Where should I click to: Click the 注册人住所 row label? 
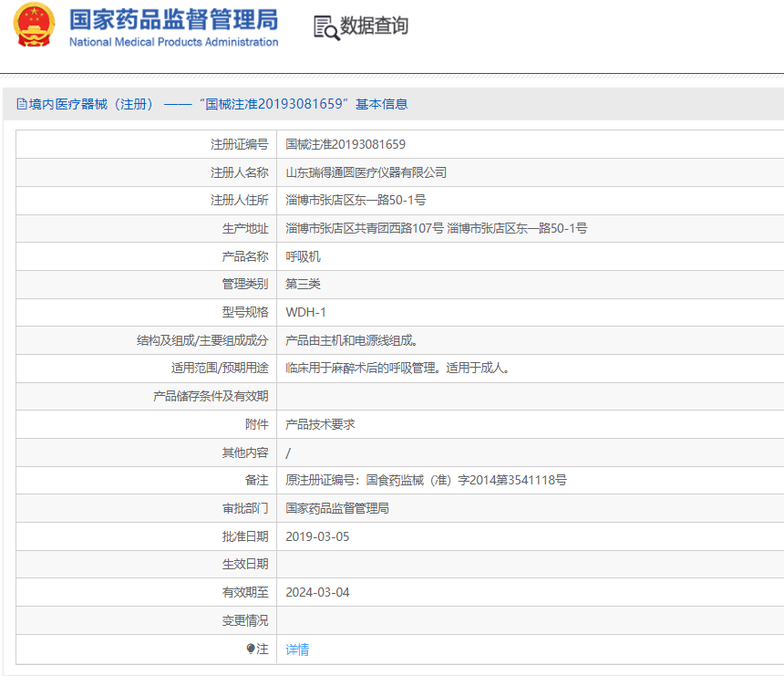[x=240, y=200]
